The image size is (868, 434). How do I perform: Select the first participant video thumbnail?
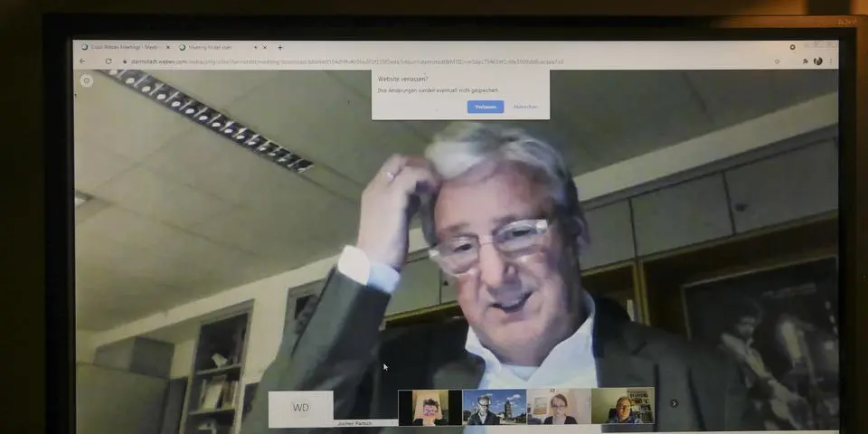point(429,407)
